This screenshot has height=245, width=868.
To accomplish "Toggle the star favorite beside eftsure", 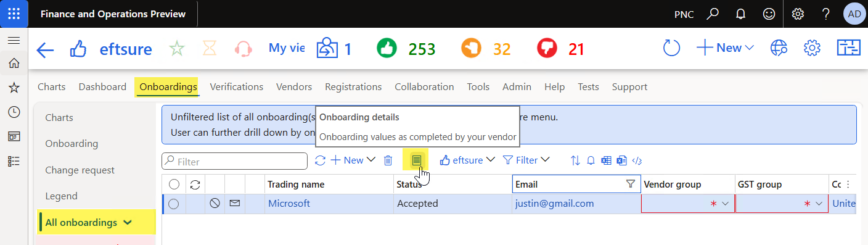I will click(x=178, y=48).
